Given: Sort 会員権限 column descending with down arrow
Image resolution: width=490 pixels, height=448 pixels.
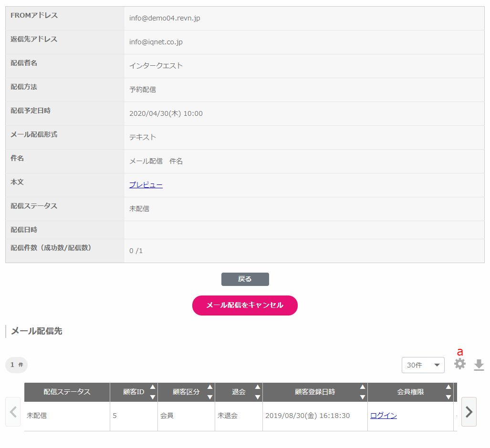Looking at the screenshot, I should click(x=448, y=397).
